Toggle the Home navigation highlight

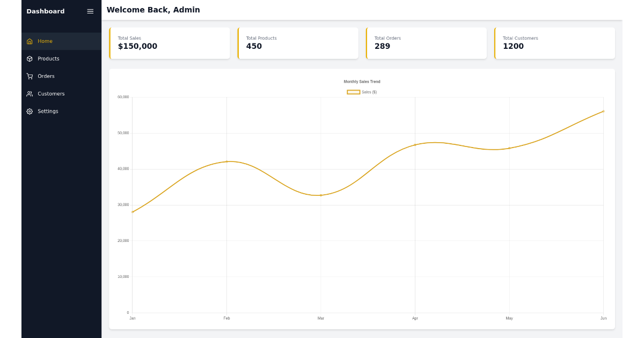coord(46,41)
